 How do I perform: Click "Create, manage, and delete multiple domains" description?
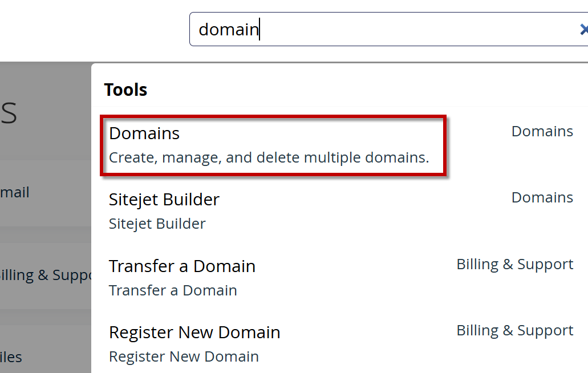269,157
